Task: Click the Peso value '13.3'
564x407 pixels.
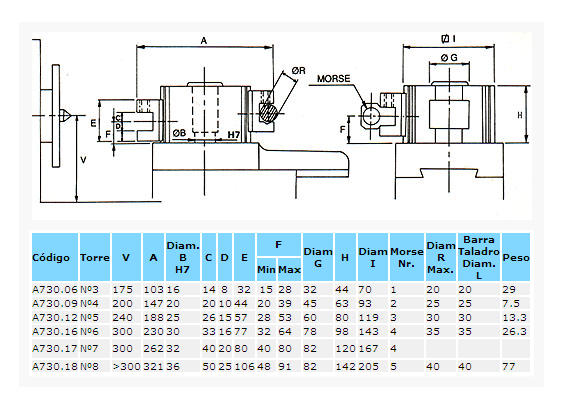Action: 515,317
